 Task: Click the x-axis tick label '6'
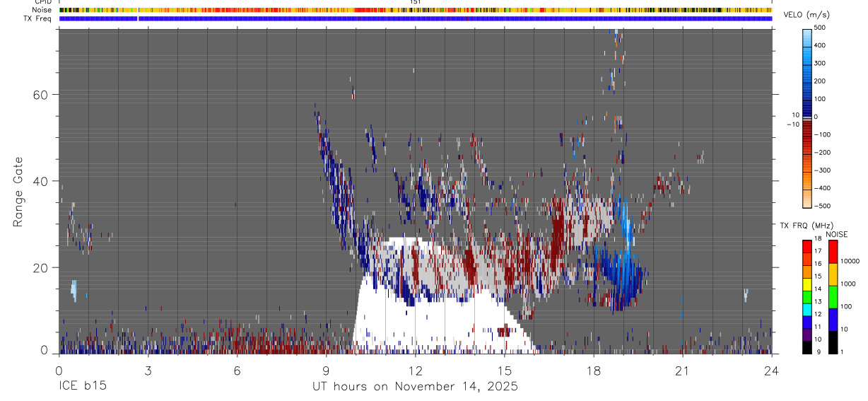(237, 370)
